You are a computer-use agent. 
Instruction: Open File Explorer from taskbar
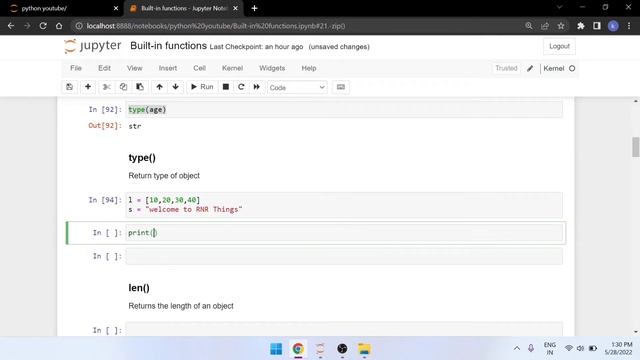(364, 349)
